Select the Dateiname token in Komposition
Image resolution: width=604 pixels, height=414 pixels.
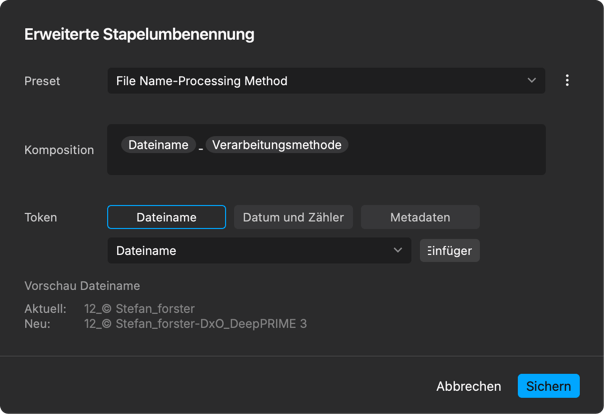158,145
